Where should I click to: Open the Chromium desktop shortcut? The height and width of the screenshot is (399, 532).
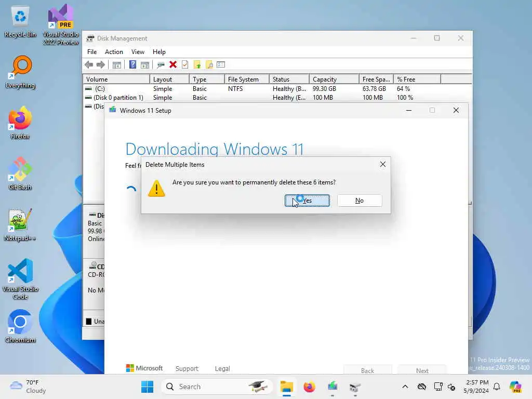pos(20,327)
